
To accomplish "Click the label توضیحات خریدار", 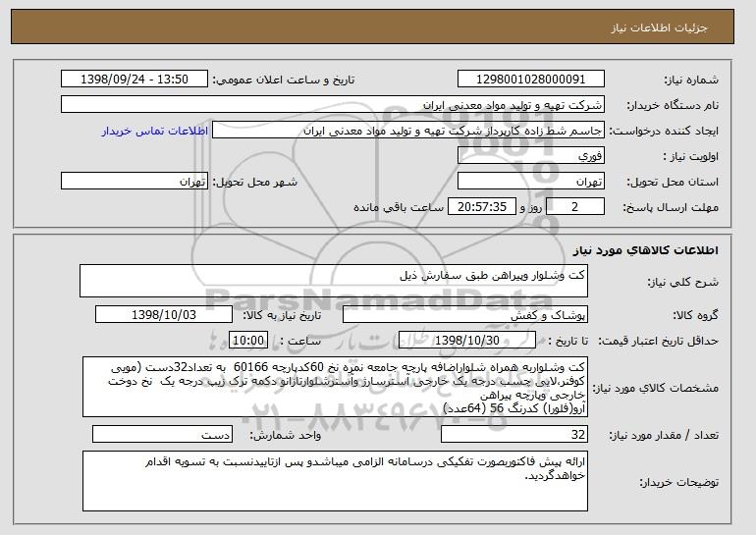I will tap(679, 482).
